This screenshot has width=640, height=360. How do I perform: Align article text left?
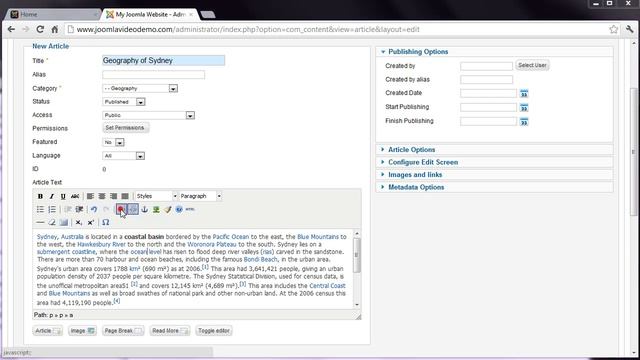90,196
